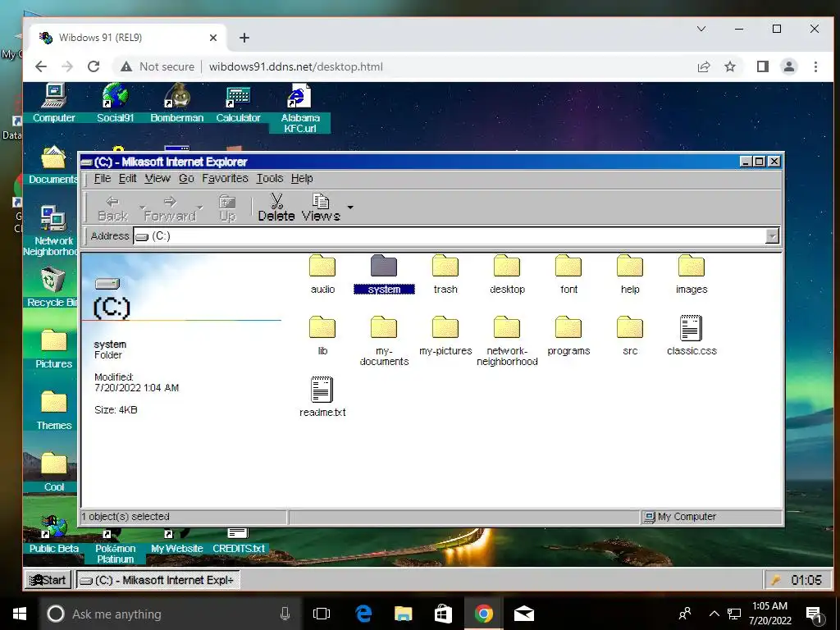
Task: Click the Up toolbar button
Action: [228, 208]
